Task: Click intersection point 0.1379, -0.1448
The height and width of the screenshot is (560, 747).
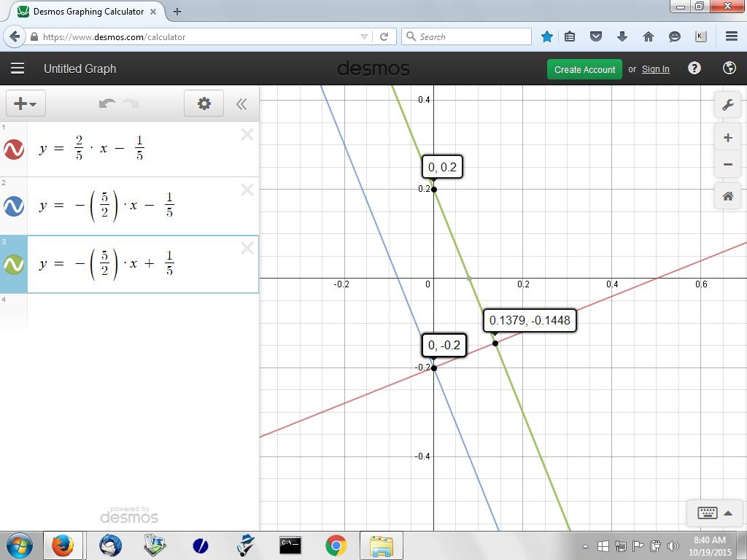Action: point(495,343)
